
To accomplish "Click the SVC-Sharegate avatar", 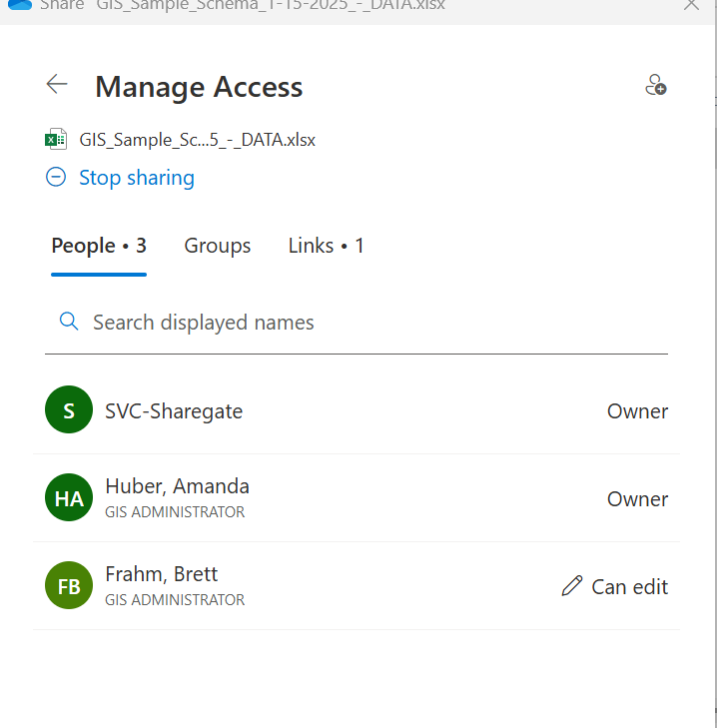I will click(69, 410).
